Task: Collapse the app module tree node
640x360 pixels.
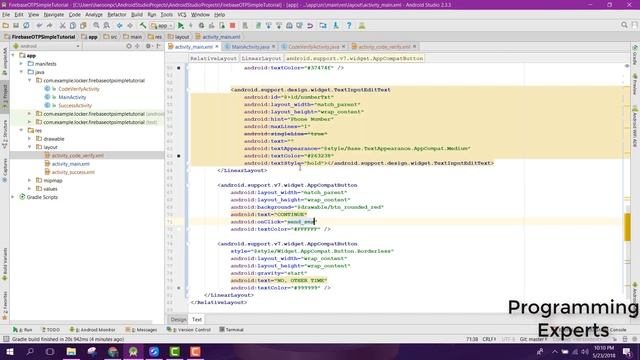Action: 13,55
